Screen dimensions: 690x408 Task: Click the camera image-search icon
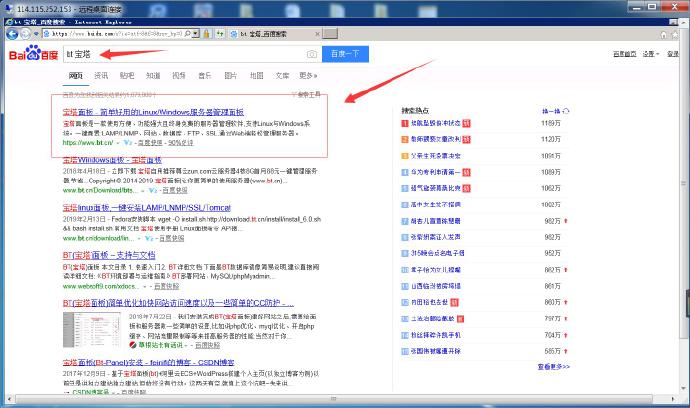point(312,54)
